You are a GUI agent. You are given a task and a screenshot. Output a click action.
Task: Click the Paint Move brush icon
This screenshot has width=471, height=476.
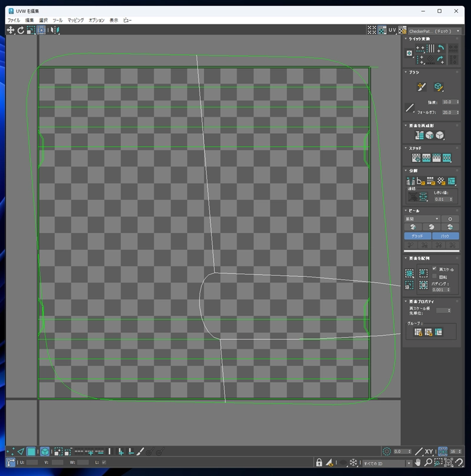tap(421, 87)
